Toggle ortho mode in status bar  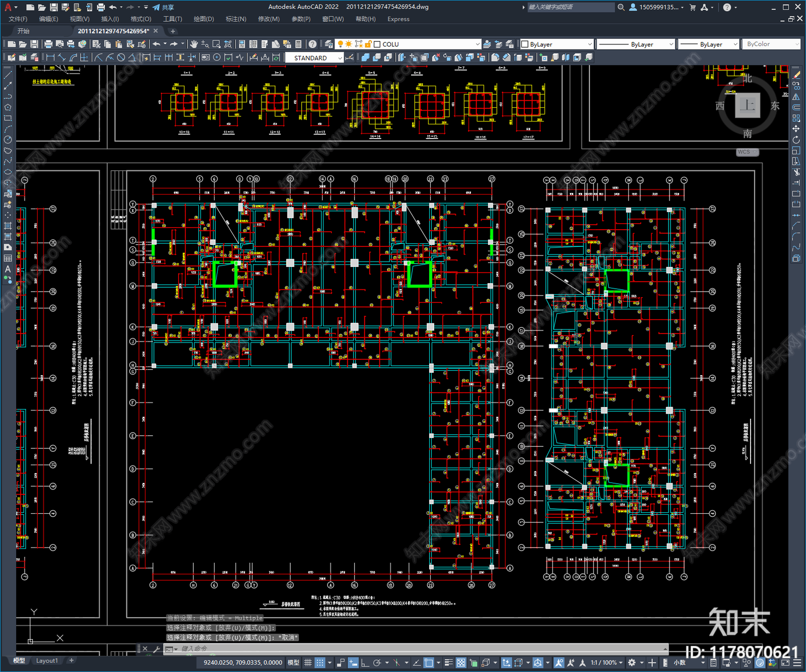tap(365, 662)
